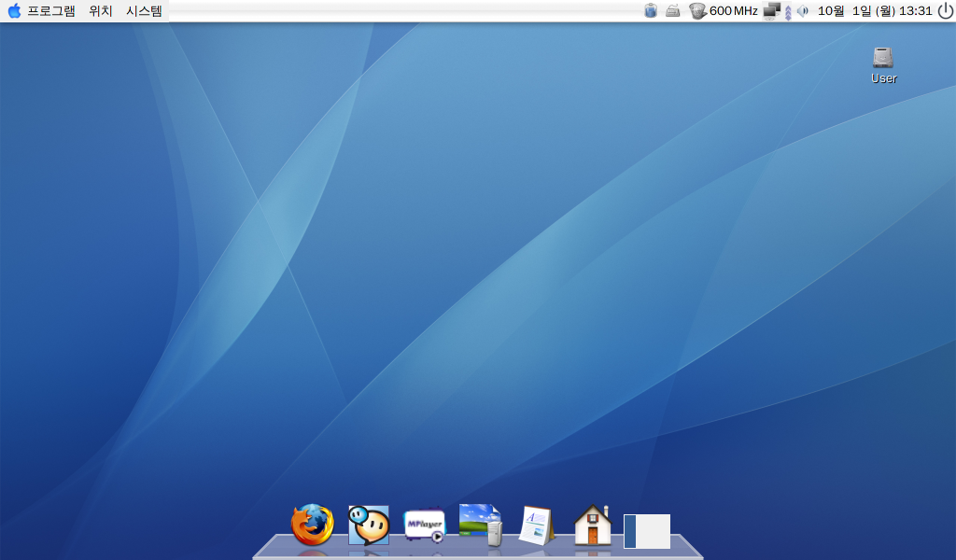The width and height of the screenshot is (956, 560).
Task: Open the volume speaker control
Action: 803,11
